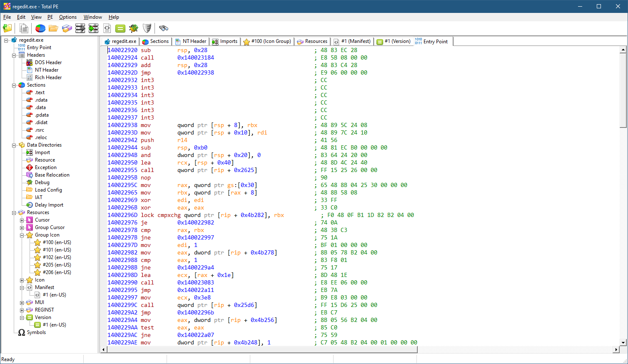Image resolution: width=628 pixels, height=364 pixels.
Task: Open the Exception directory node
Action: 46,167
